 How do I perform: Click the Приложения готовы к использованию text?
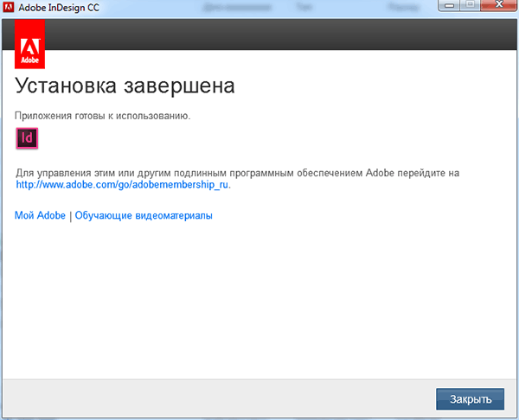pos(103,116)
